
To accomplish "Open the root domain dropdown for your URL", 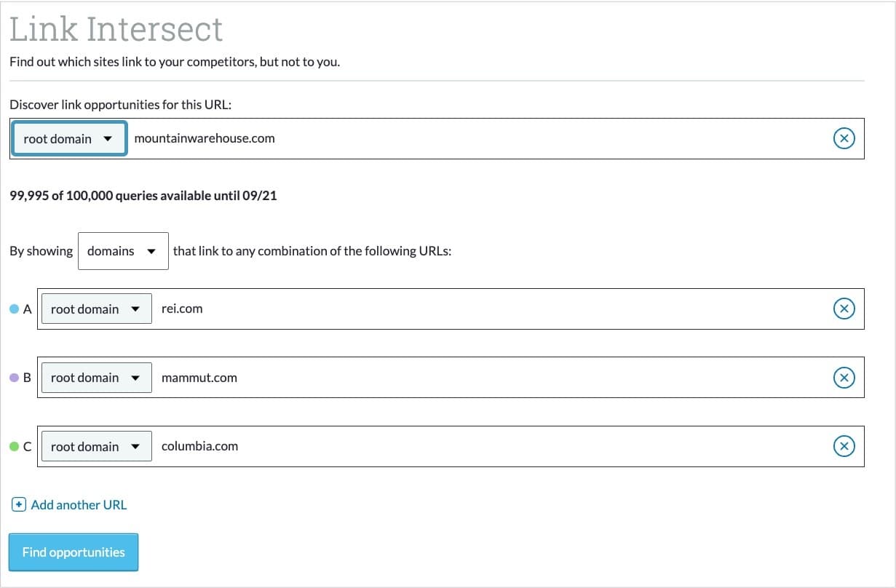I will click(x=68, y=138).
